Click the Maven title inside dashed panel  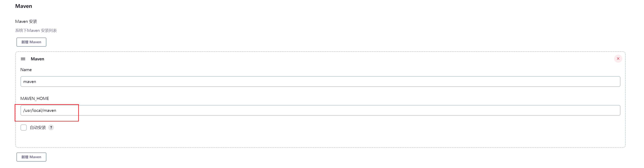(37, 59)
